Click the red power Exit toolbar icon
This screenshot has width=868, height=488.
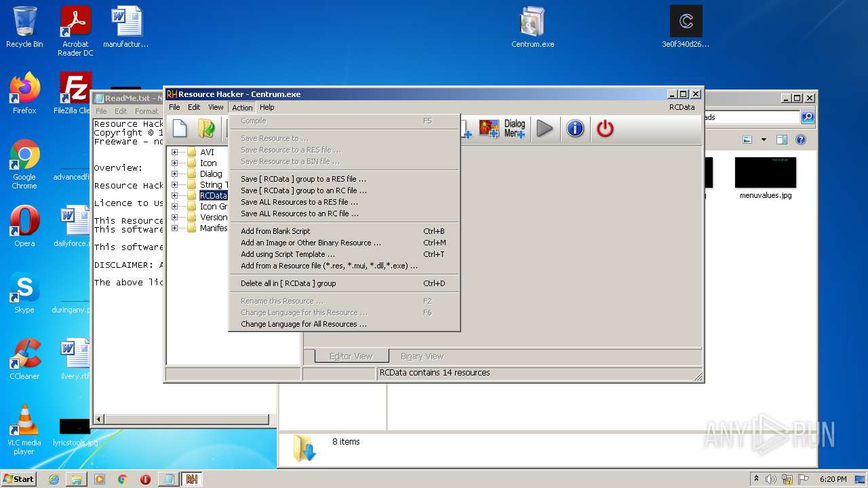pos(605,128)
